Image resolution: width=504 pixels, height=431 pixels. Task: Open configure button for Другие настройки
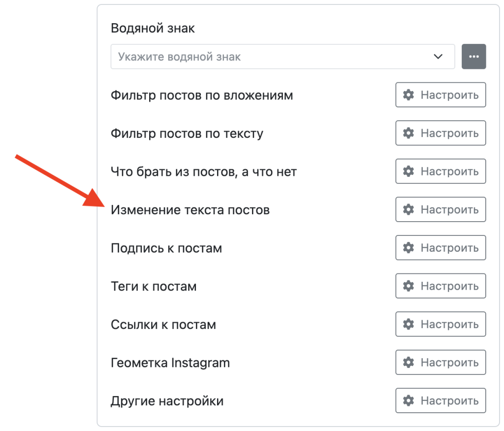click(x=441, y=400)
